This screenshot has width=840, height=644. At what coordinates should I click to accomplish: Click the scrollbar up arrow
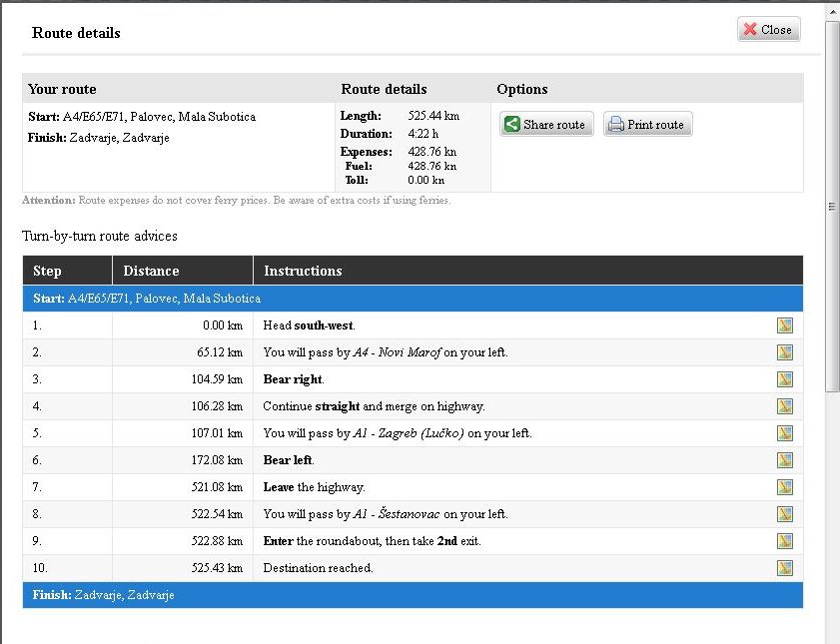pos(832,10)
